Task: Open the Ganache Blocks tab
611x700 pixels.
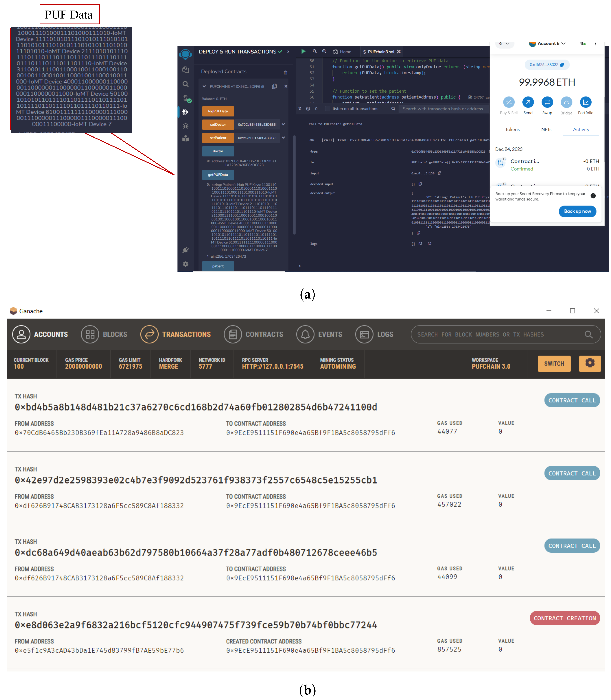Action: [104, 335]
